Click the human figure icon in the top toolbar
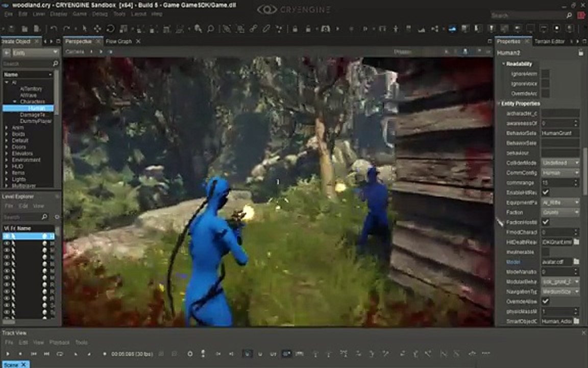This screenshot has height=368, width=588. tap(396, 29)
